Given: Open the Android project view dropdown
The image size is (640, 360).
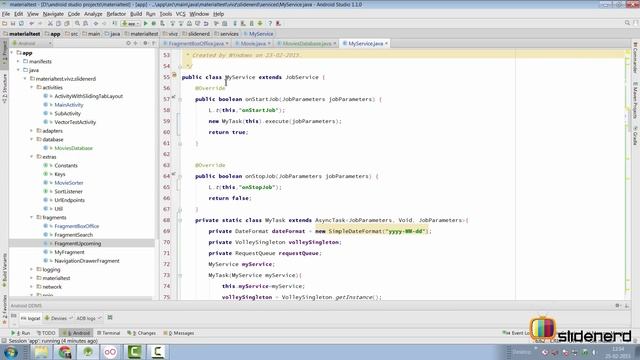Looking at the screenshot, I should (x=32, y=43).
